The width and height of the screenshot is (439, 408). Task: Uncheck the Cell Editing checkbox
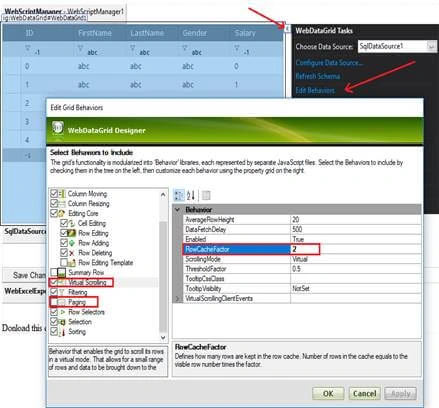64,223
